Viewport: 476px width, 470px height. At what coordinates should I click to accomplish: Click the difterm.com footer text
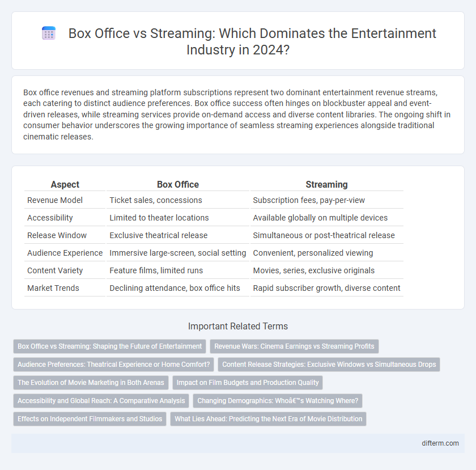pyautogui.click(x=440, y=443)
